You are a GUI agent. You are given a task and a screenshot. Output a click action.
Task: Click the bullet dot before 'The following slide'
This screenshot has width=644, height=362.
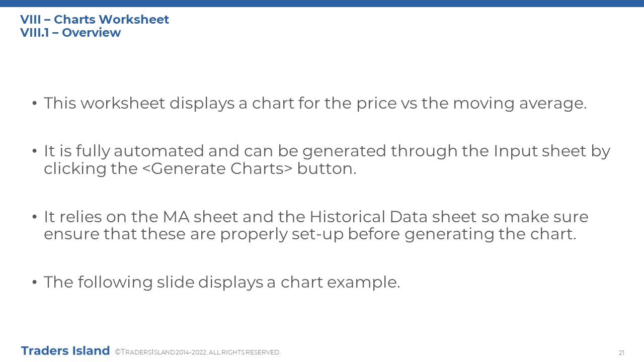(35, 282)
